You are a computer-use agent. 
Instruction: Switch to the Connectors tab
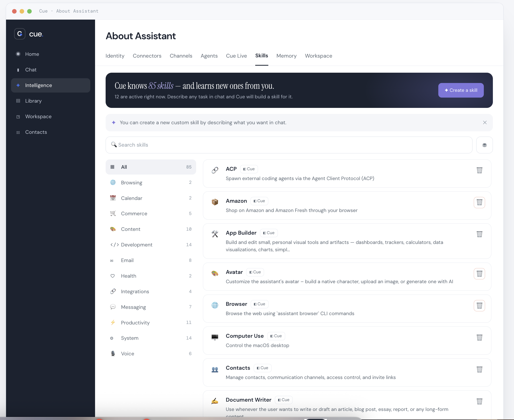[147, 56]
